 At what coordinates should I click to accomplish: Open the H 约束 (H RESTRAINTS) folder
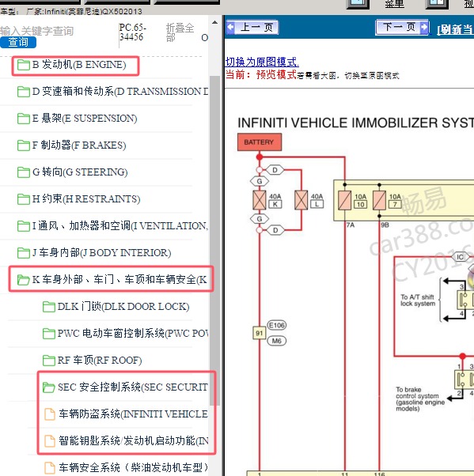86,199
